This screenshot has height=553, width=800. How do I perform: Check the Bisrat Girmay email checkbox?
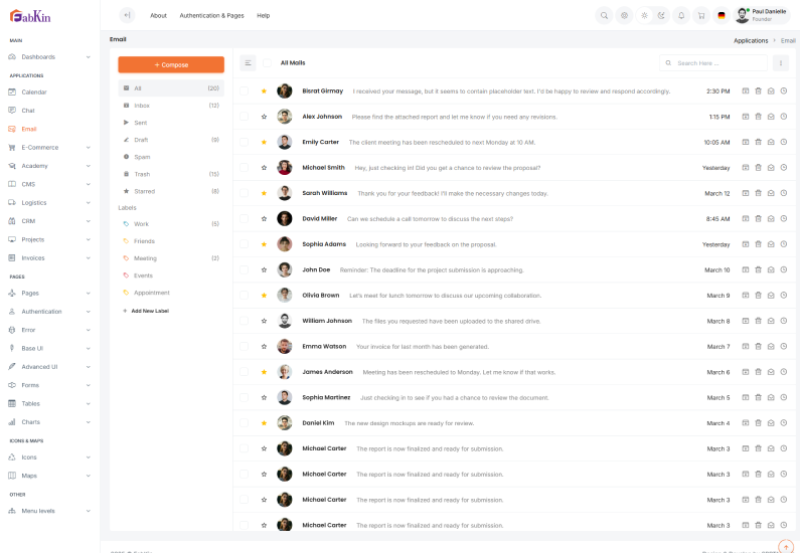pyautogui.click(x=244, y=91)
